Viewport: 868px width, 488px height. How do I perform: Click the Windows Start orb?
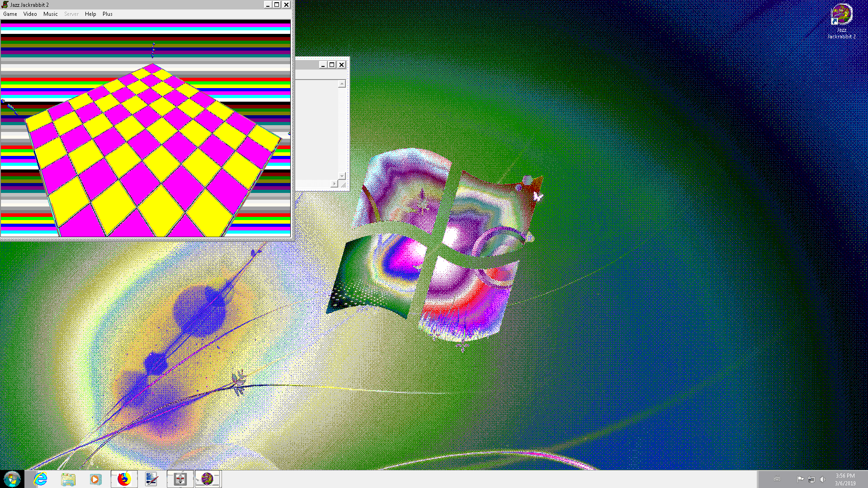[12, 479]
